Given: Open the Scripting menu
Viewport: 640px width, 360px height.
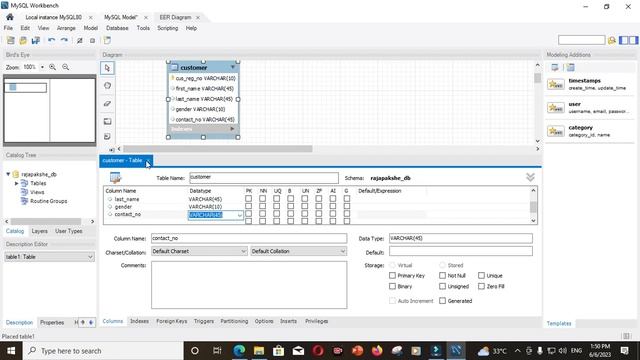Looking at the screenshot, I should point(168,28).
